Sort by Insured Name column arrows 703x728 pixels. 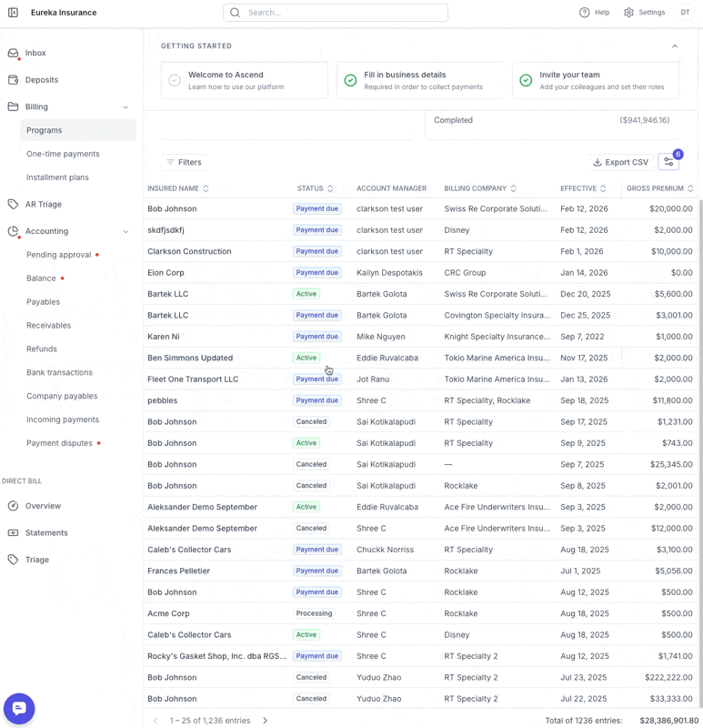tap(206, 188)
